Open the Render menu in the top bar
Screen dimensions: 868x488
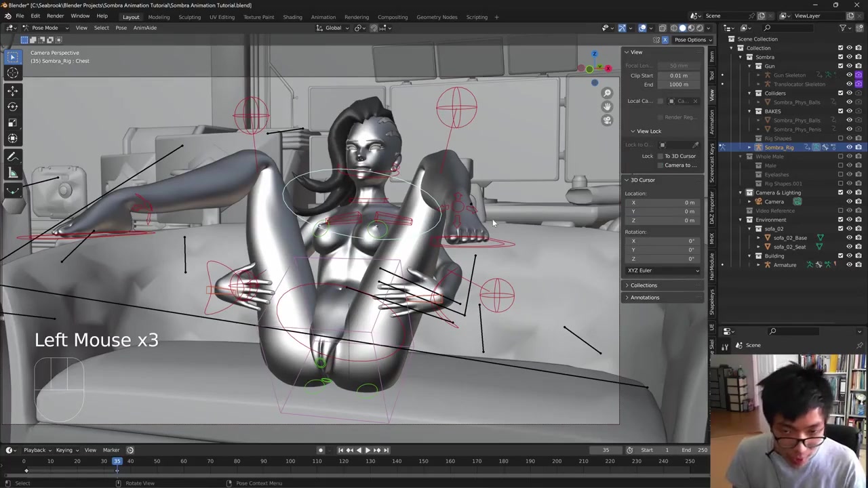[55, 16]
